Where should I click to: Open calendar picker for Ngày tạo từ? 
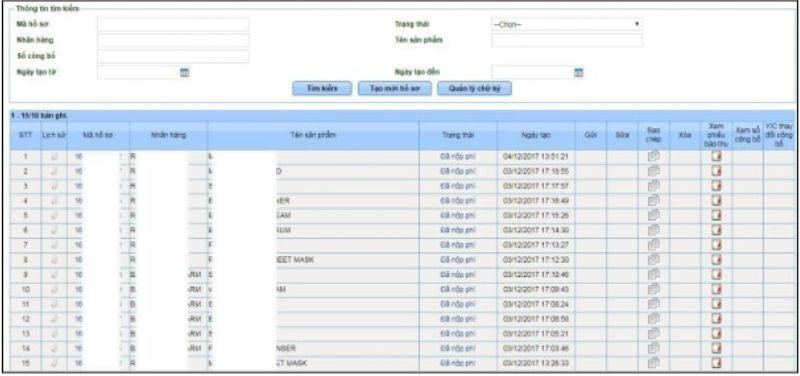pos(185,72)
